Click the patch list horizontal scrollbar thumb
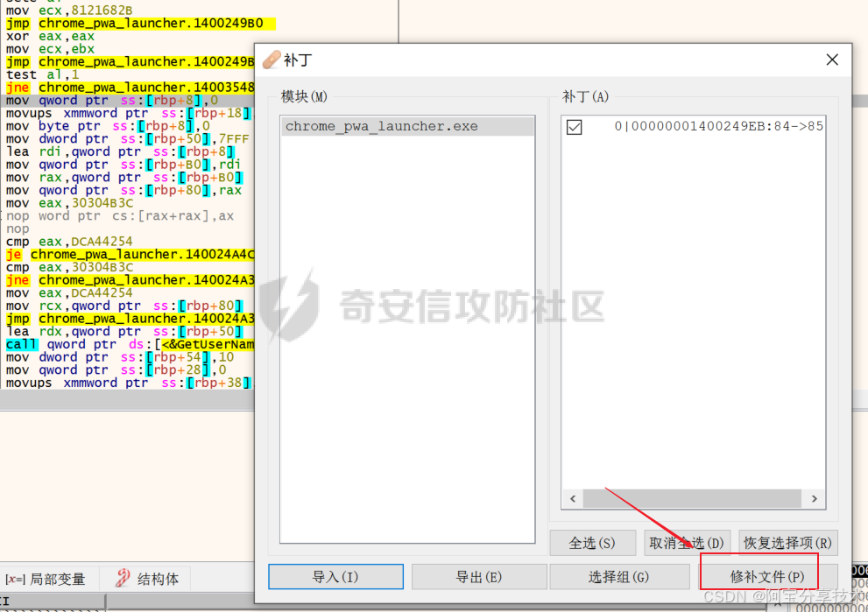Screen dimensions: 868x612 (x=692, y=498)
